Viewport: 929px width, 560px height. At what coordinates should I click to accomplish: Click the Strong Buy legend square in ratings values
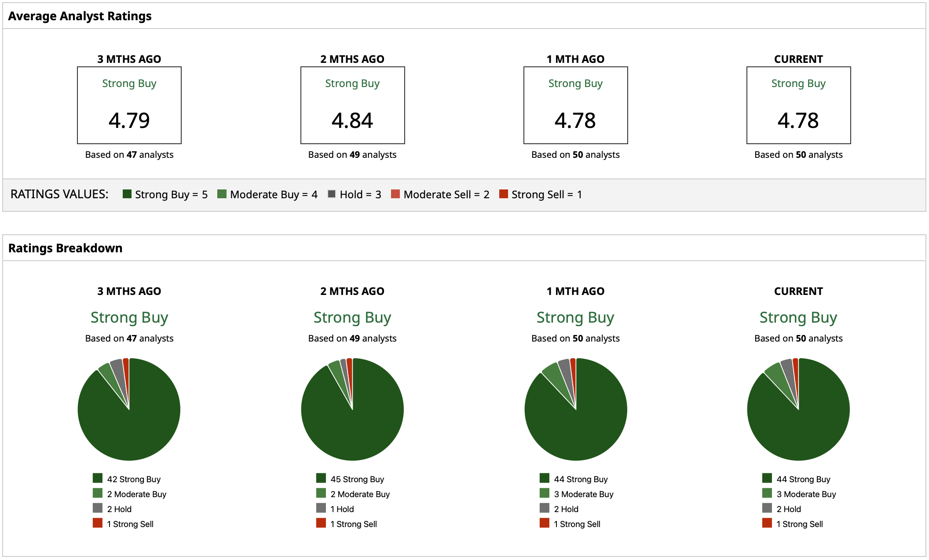pyautogui.click(x=127, y=194)
